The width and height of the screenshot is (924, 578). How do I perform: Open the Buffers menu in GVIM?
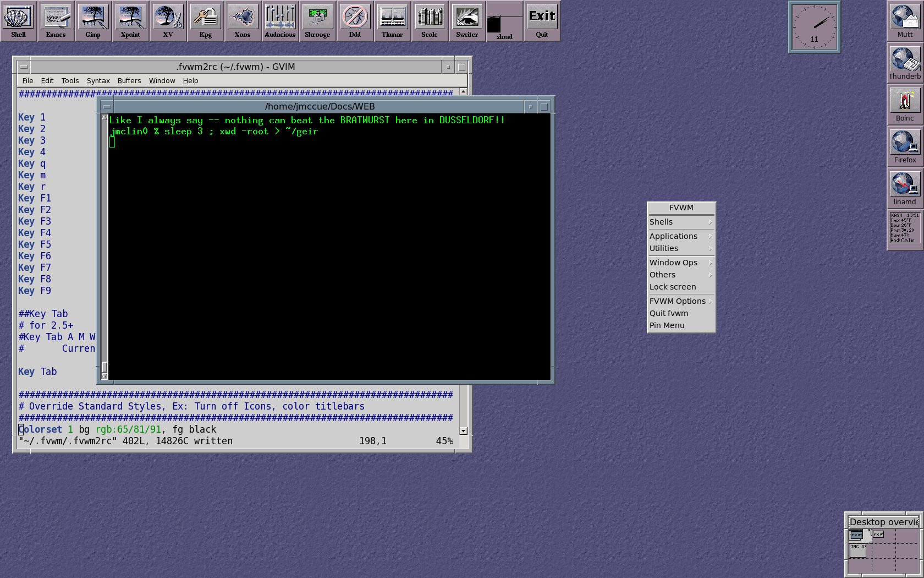(x=129, y=80)
